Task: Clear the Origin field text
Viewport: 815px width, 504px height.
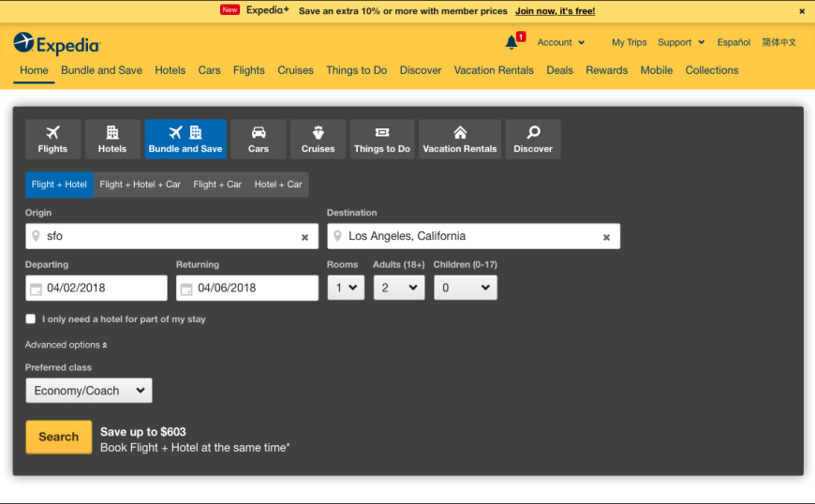Action: point(304,237)
